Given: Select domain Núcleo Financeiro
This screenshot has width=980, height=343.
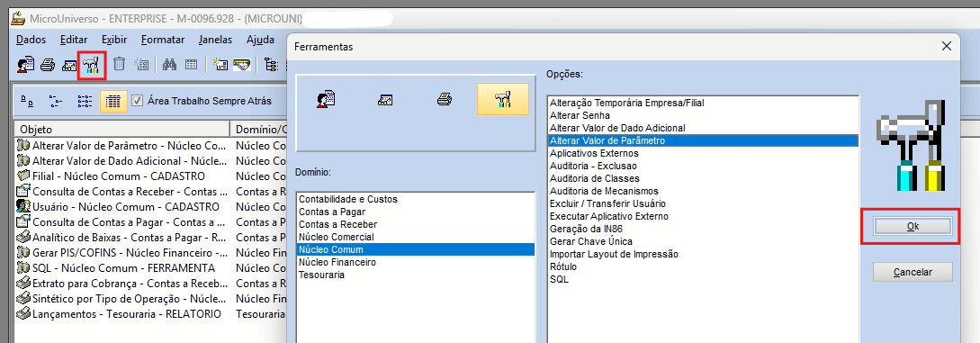Looking at the screenshot, I should 416,262.
